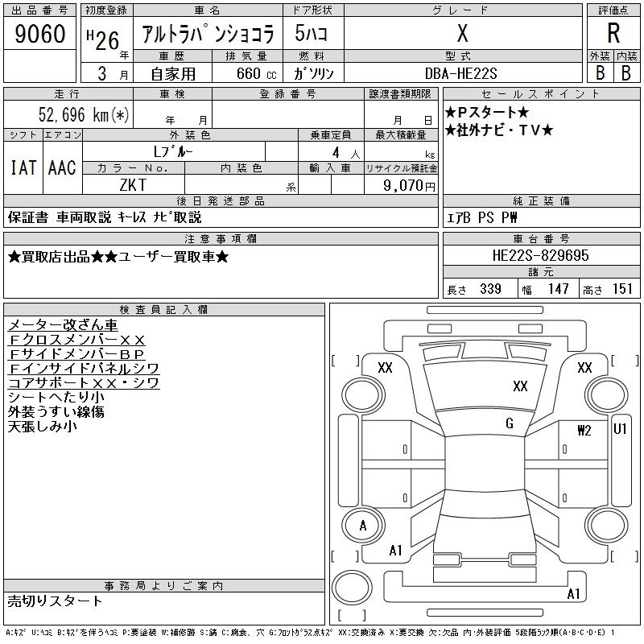Select the shift type IAT

pyautogui.click(x=23, y=167)
